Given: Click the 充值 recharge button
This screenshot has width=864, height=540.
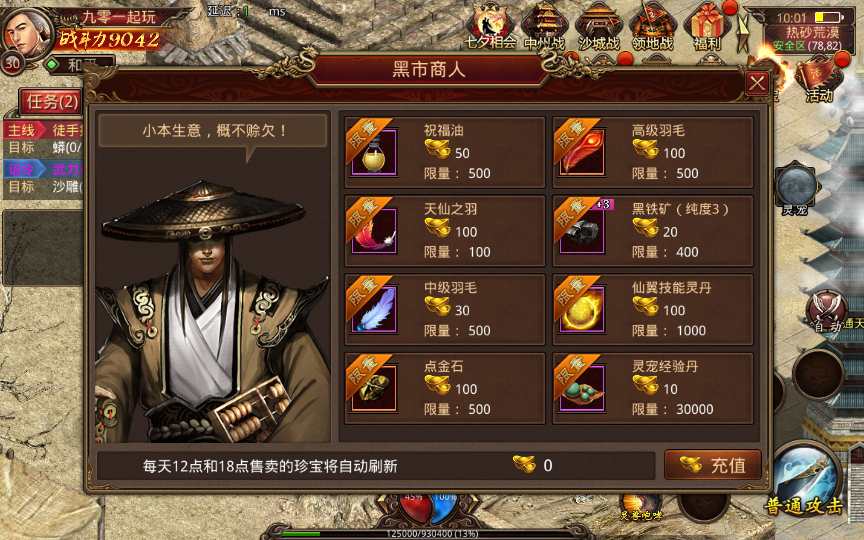Looking at the screenshot, I should tap(712, 466).
